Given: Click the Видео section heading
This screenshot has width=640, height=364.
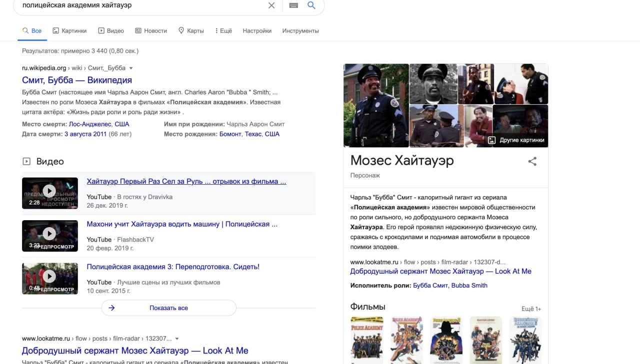Looking at the screenshot, I should 50,161.
